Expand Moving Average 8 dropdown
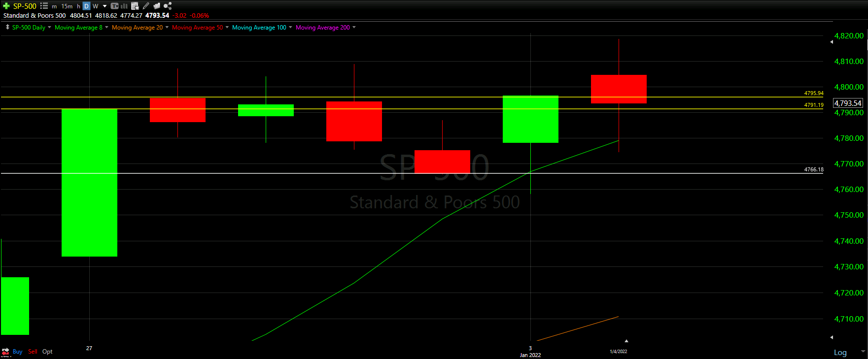The width and height of the screenshot is (868, 359). (107, 28)
